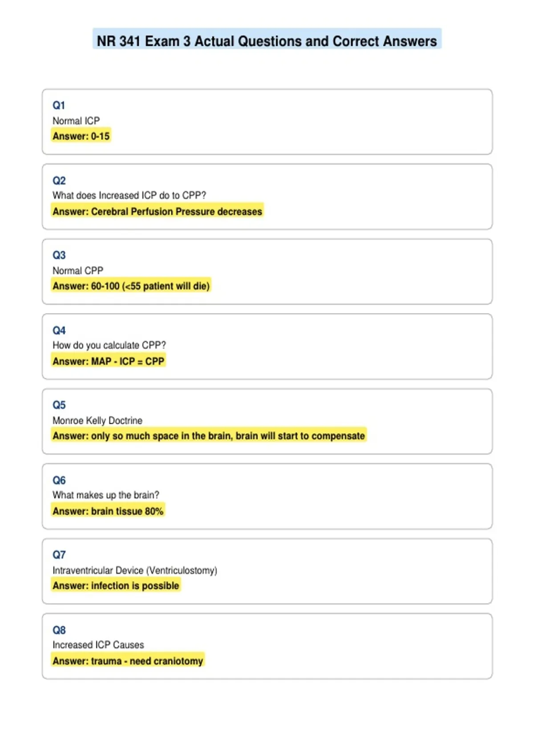Click 'What makes up the brain?' question
This screenshot has height=756, width=534.
pos(106,495)
